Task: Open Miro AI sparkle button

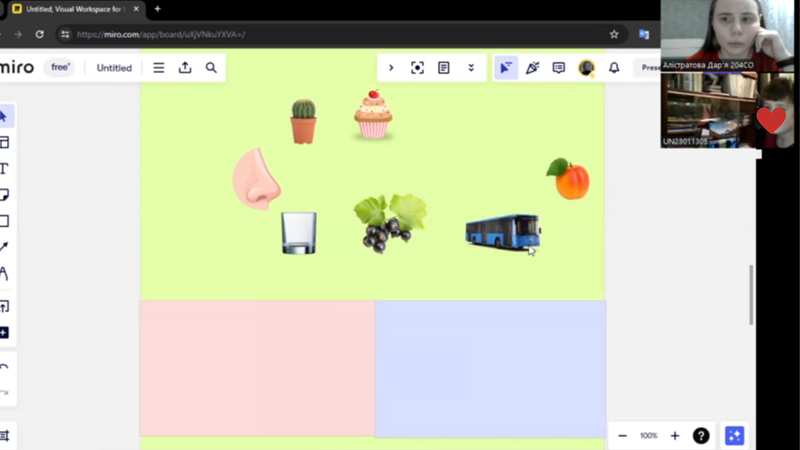Action: coord(735,436)
